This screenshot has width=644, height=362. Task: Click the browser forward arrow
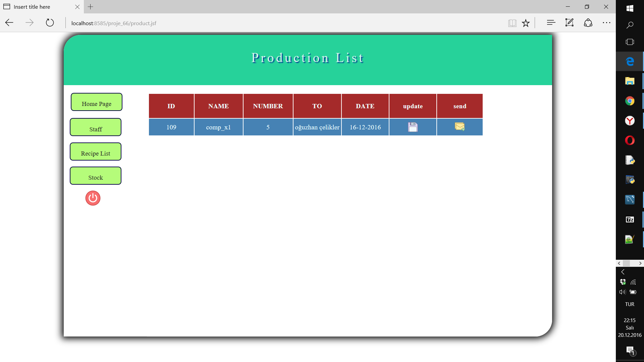[30, 23]
